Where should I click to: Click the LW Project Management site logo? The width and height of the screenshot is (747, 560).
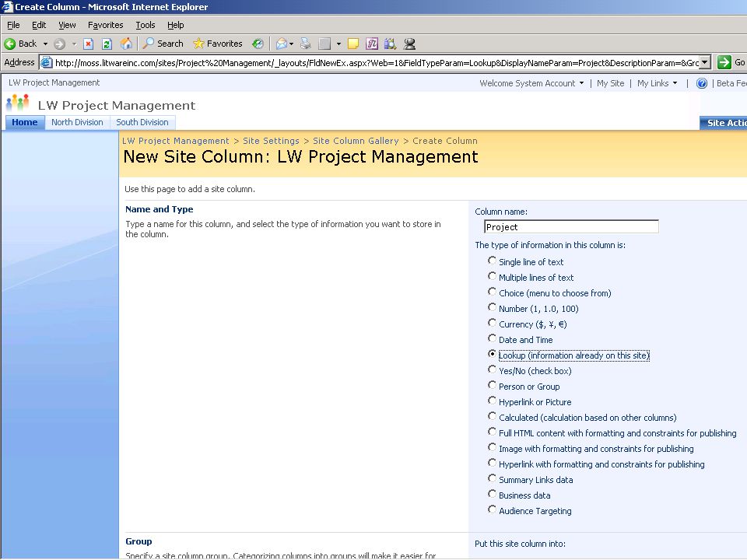pyautogui.click(x=18, y=103)
